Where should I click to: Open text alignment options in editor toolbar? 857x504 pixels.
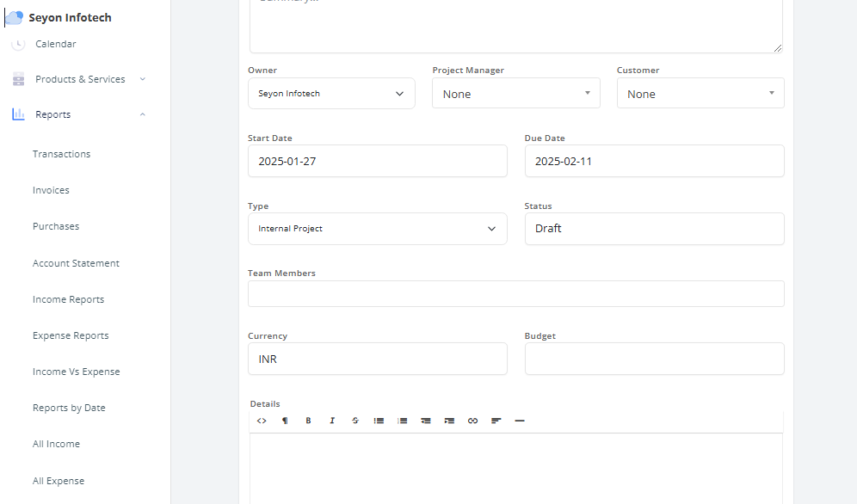496,421
